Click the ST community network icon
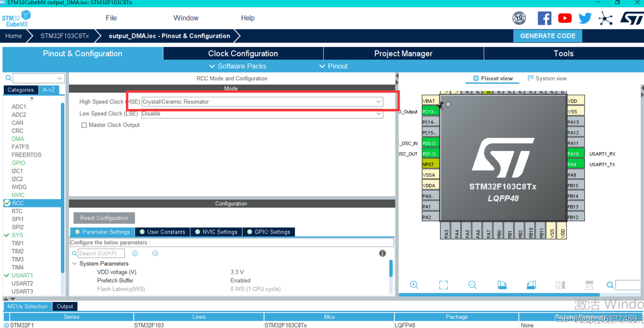Viewport: 644px width, 328px height. (x=605, y=19)
